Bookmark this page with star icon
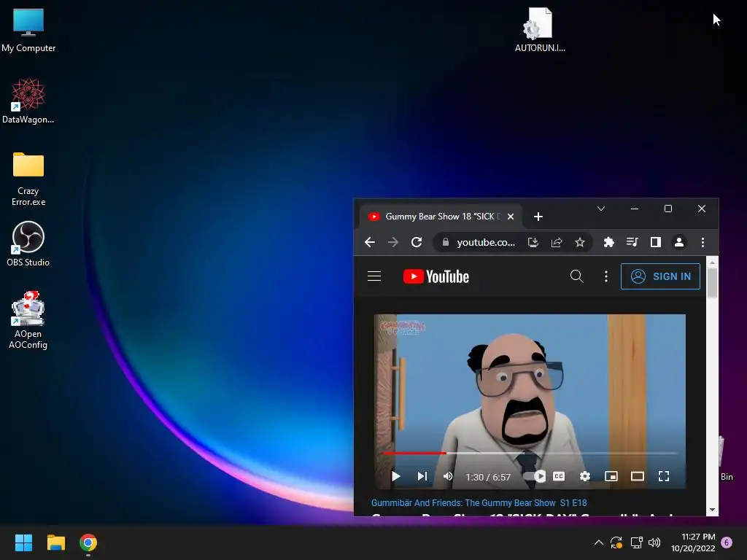 point(580,242)
